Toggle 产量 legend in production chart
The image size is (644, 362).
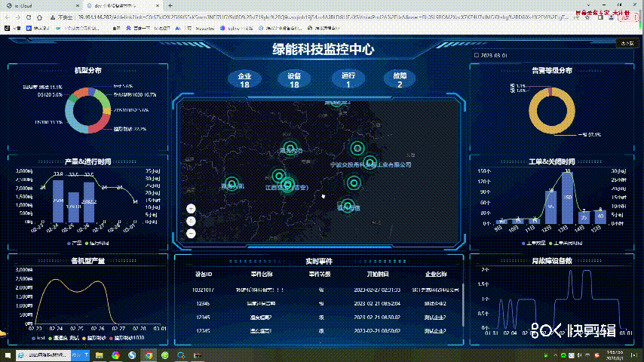pyautogui.click(x=72, y=243)
